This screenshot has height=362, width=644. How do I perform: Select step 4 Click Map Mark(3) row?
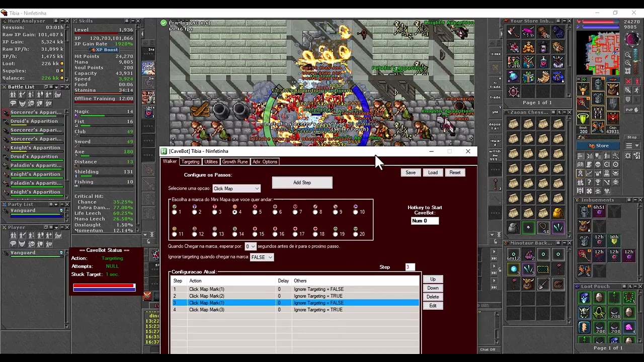click(x=295, y=310)
